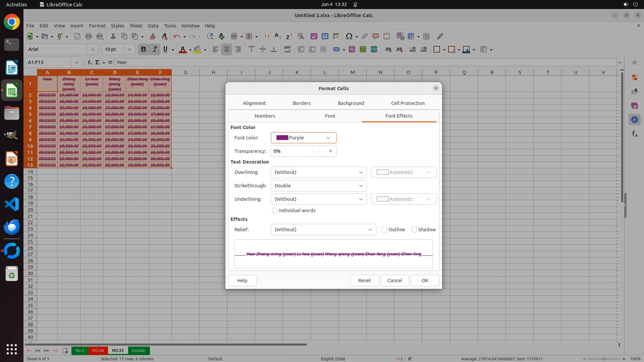Open the Navigator sidebar panel icon
Screen dimensions: 644x362
pos(634,120)
